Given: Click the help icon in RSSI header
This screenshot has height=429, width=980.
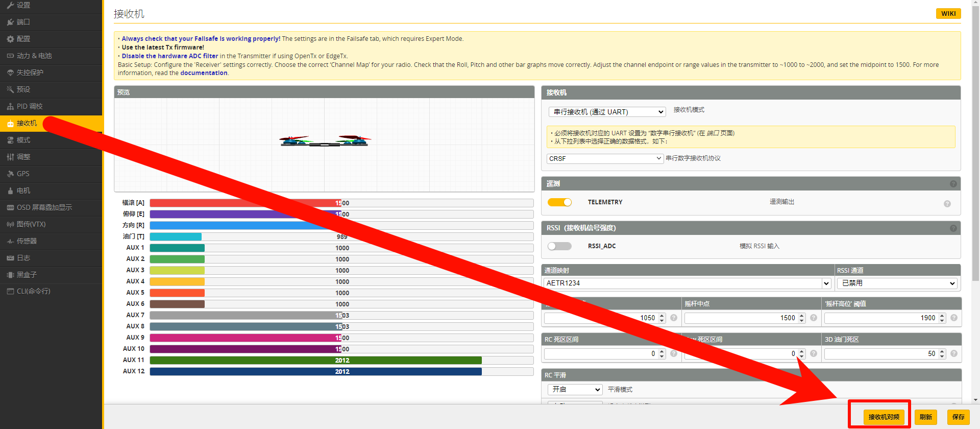Looking at the screenshot, I should pyautogui.click(x=953, y=228).
